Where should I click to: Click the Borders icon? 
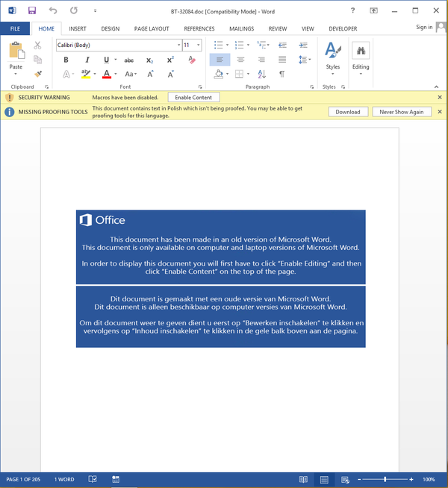(x=239, y=74)
